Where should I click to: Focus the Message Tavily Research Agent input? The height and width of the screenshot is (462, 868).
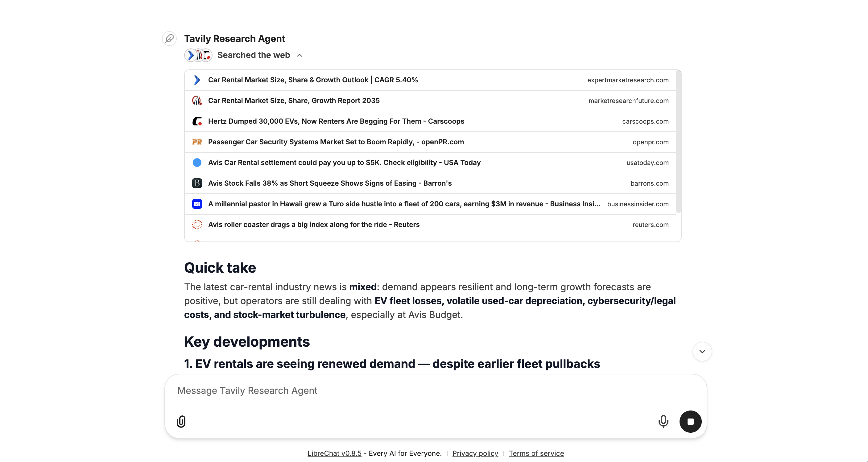pos(435,391)
